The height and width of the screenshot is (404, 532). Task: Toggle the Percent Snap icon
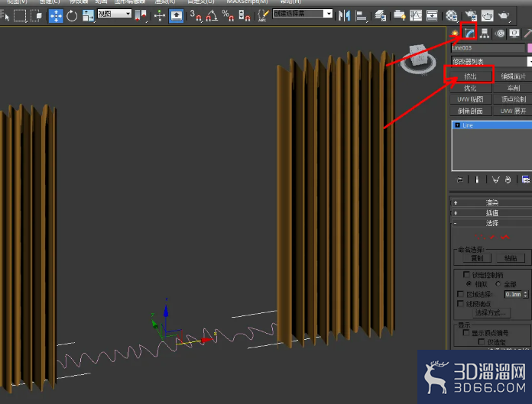tap(228, 16)
